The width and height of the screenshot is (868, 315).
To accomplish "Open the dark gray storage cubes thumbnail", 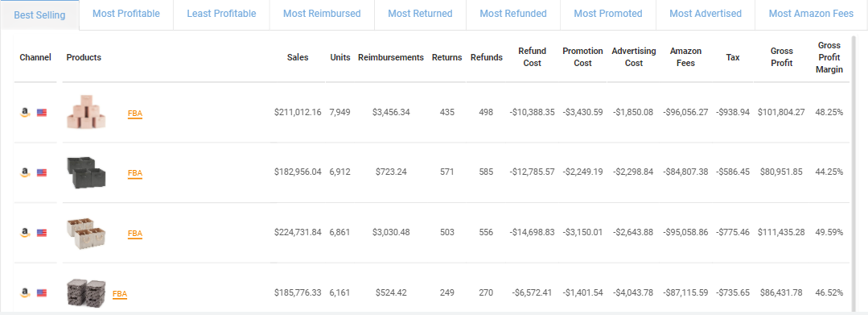I will (86, 172).
